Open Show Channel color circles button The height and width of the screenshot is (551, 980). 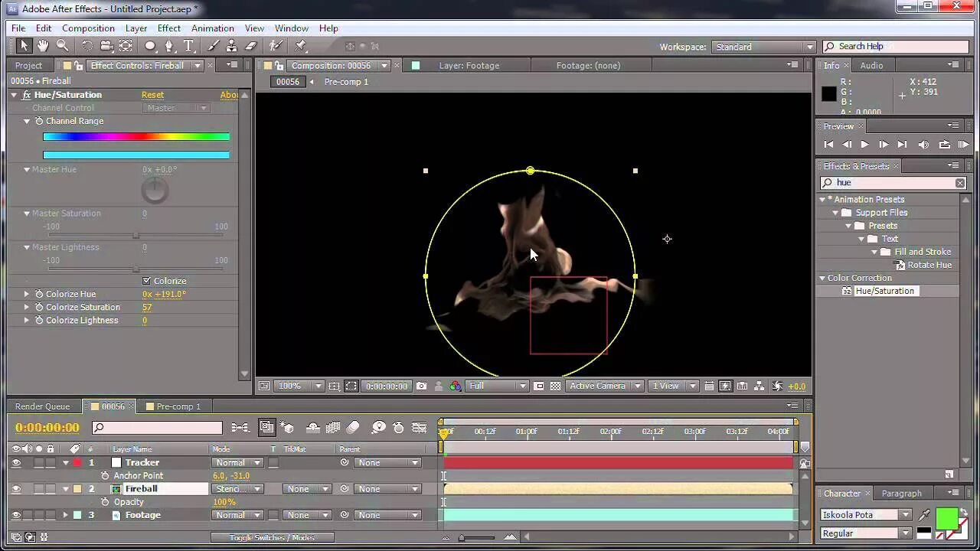pos(456,386)
